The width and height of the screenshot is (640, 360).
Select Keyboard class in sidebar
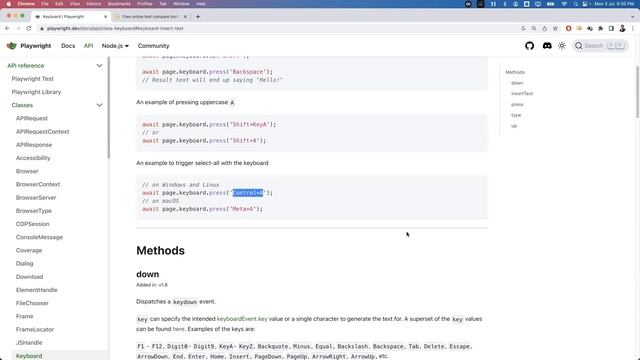(29, 356)
